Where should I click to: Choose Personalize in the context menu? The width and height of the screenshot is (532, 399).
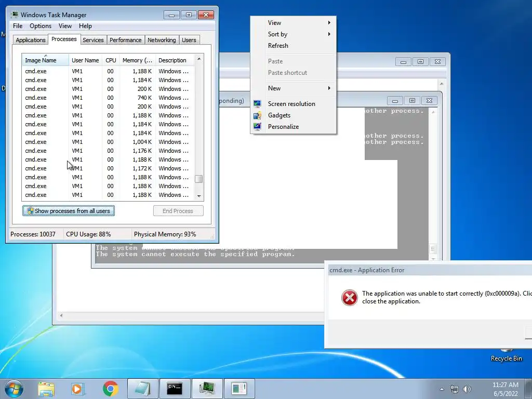294,127
